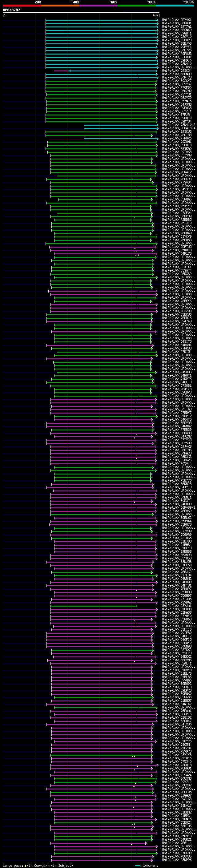This screenshot has width=197, height=868.
Task: Select hit label UniRef100_A9RUE0
Action: click(177, 145)
